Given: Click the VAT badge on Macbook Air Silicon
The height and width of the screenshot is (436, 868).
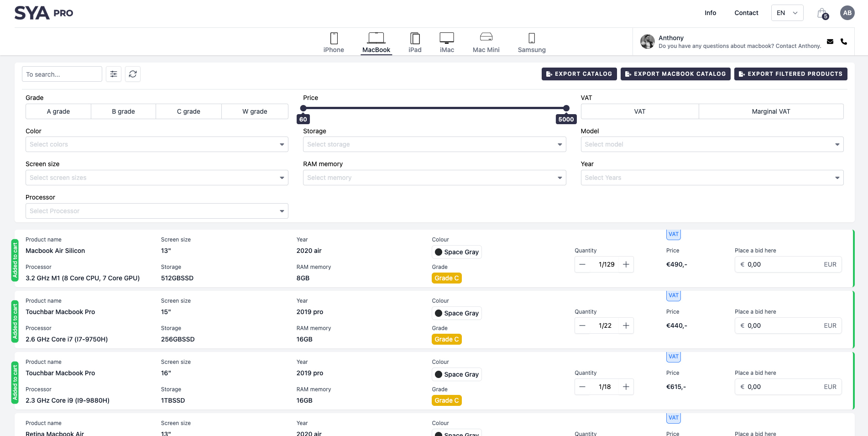Looking at the screenshot, I should pos(674,234).
